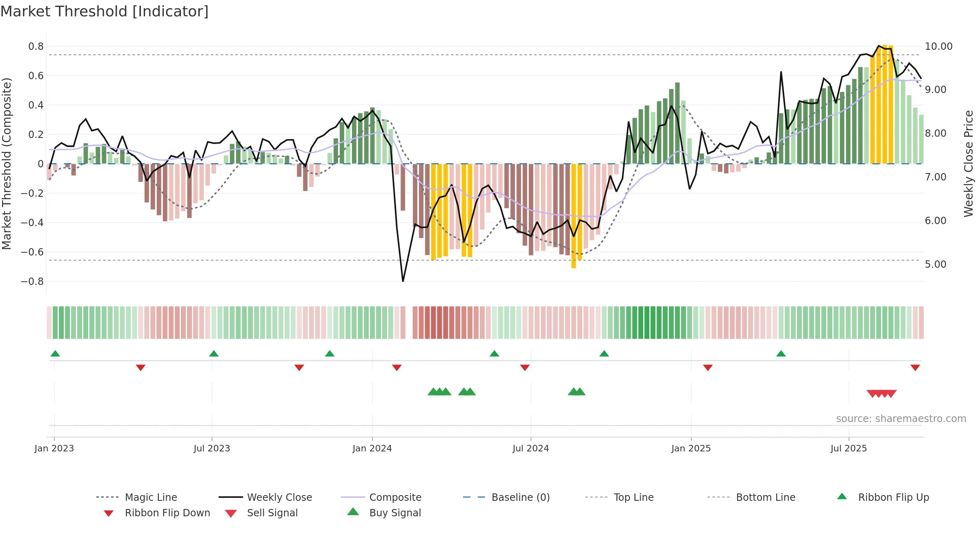Click the 0.4 left axis tick label
The image size is (980, 551).
tap(36, 105)
